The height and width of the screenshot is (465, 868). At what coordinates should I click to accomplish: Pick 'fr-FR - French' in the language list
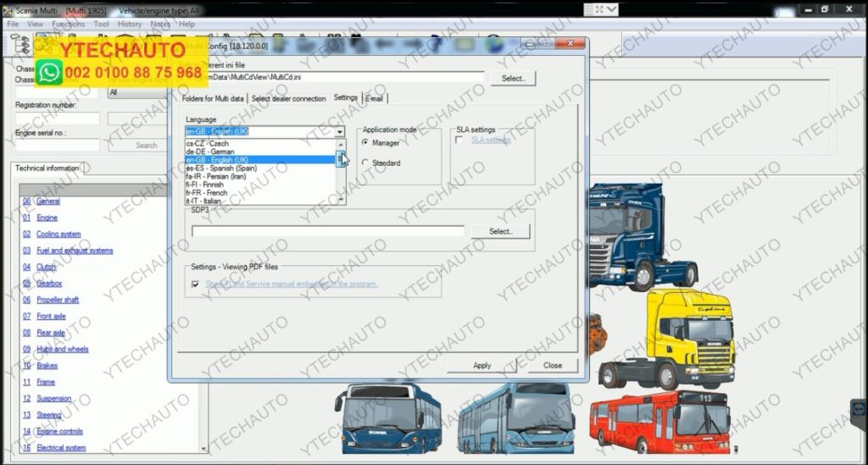pos(208,193)
